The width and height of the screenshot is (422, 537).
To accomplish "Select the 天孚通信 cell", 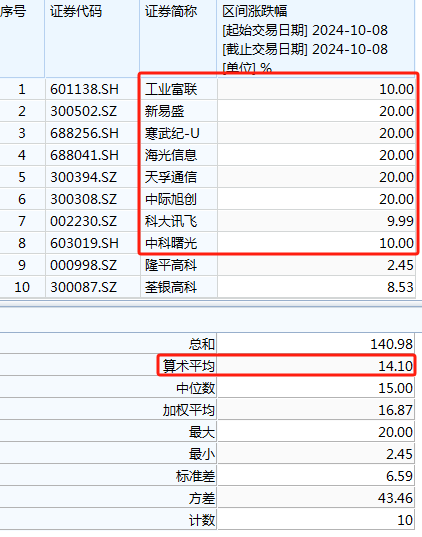I will 171,177.
